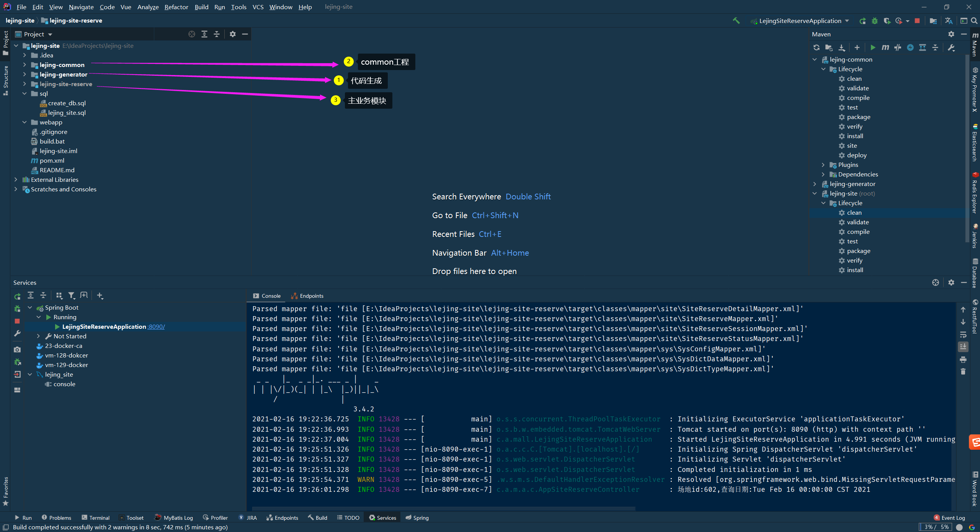Open the Refactor menu
Viewport: 980px width, 532px height.
click(x=176, y=7)
